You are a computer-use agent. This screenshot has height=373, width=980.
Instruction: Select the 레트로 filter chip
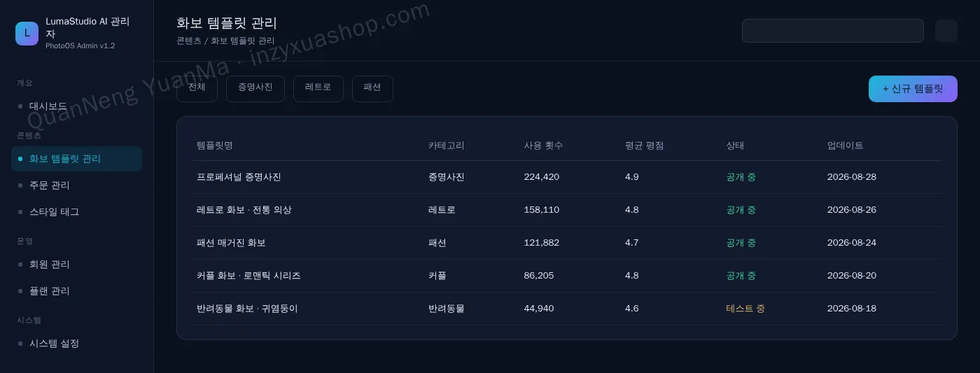(318, 88)
